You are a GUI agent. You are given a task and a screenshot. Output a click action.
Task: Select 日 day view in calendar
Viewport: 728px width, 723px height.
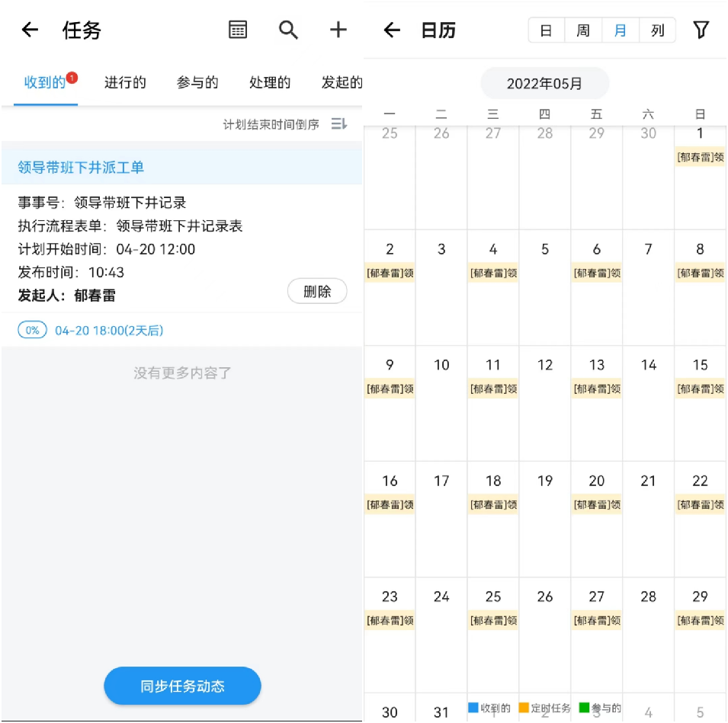[x=546, y=30]
